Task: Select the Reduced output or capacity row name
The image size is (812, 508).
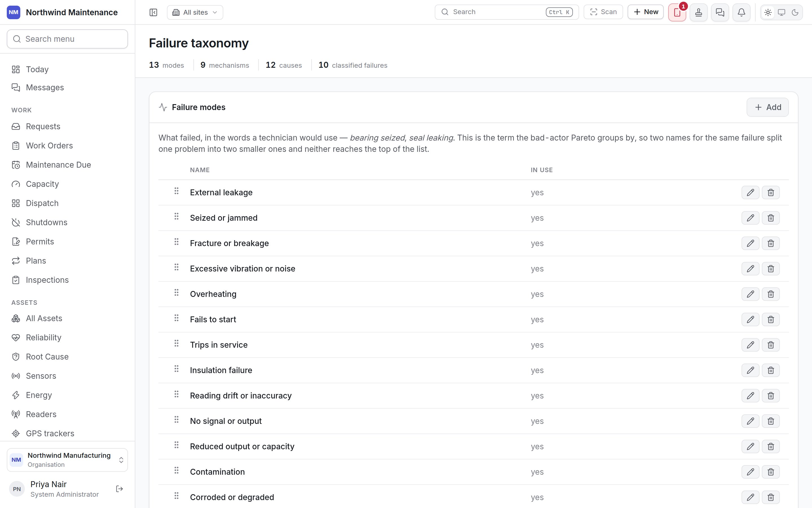Action: 242,446
